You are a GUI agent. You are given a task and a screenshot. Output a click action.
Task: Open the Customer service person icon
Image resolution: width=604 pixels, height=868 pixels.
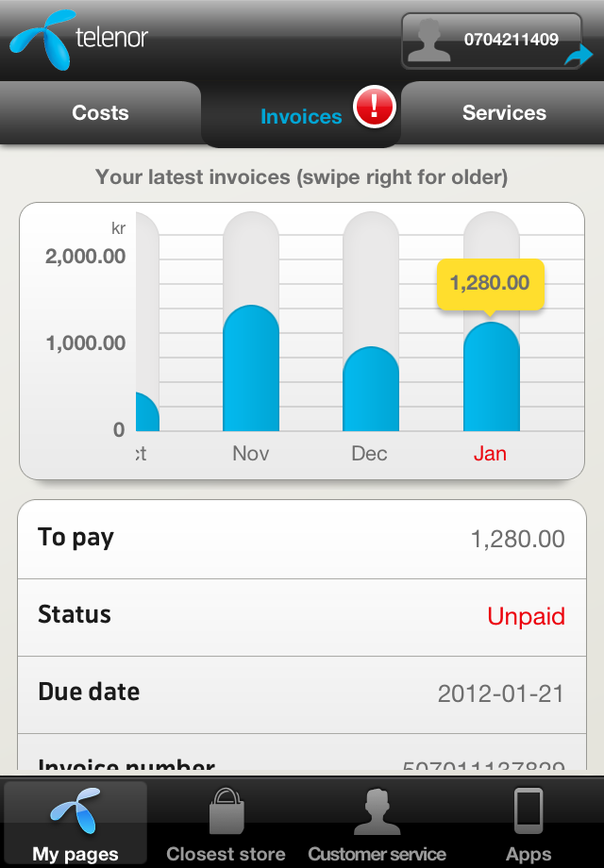[377, 810]
